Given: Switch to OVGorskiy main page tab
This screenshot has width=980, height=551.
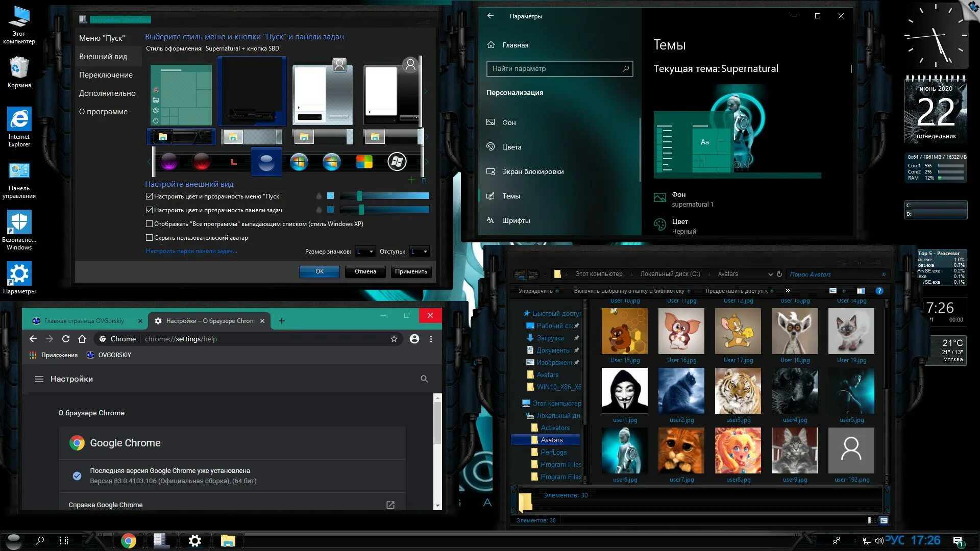Looking at the screenshot, I should [x=84, y=321].
